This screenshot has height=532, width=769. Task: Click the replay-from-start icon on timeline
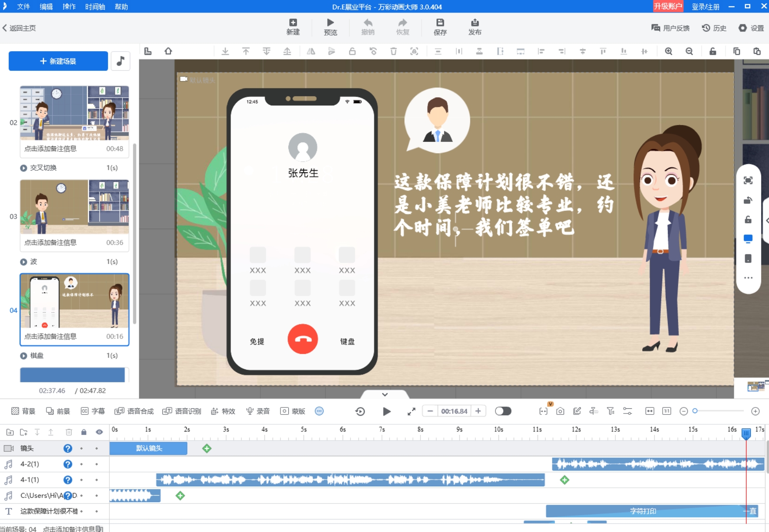click(360, 411)
